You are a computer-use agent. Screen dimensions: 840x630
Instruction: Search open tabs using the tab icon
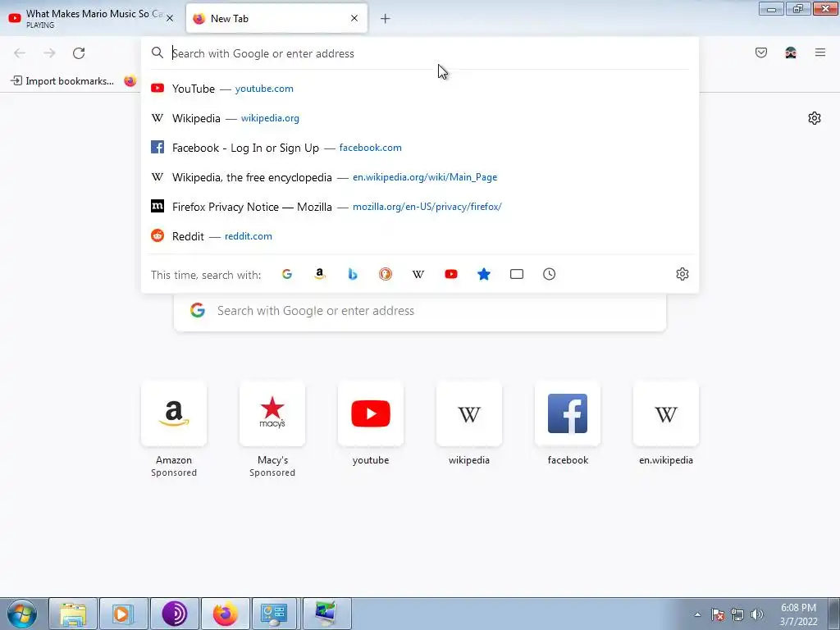tap(517, 274)
